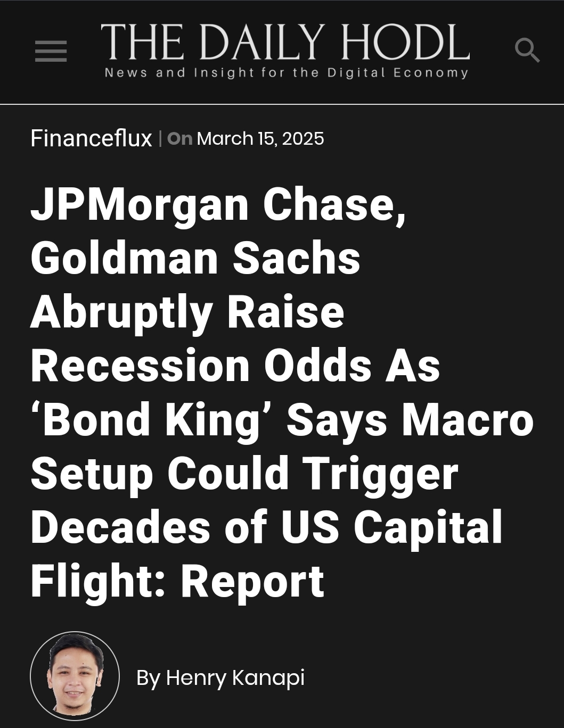Open the Financeflux category
Screen dimensions: 564x728
91,138
